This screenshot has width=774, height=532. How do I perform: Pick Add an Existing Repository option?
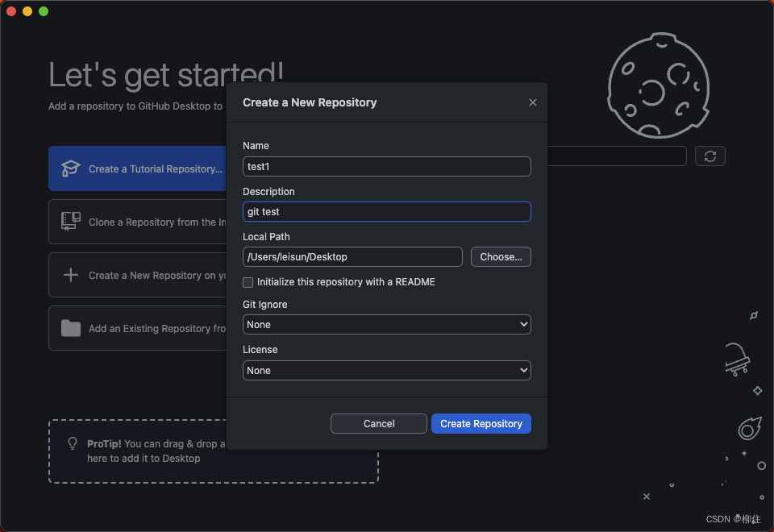[137, 328]
